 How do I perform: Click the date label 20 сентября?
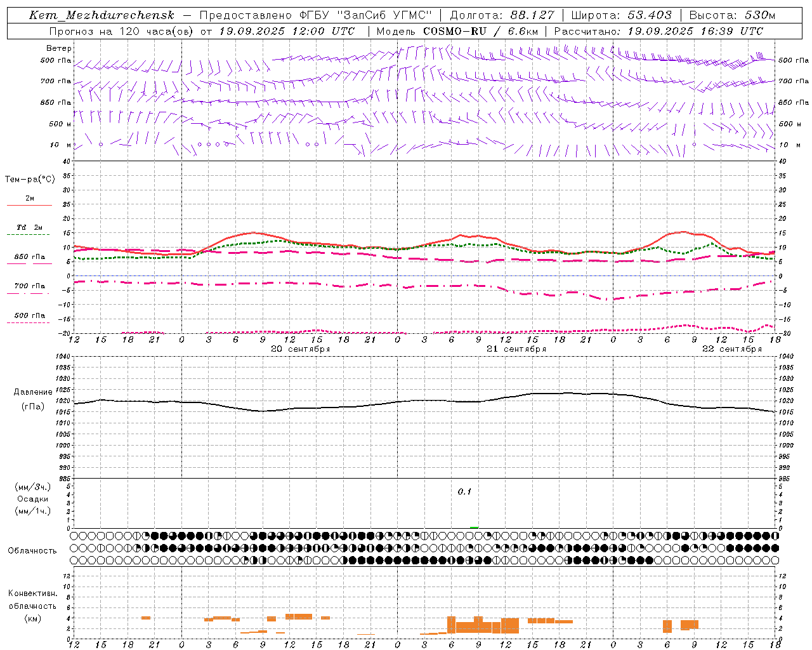click(x=301, y=349)
